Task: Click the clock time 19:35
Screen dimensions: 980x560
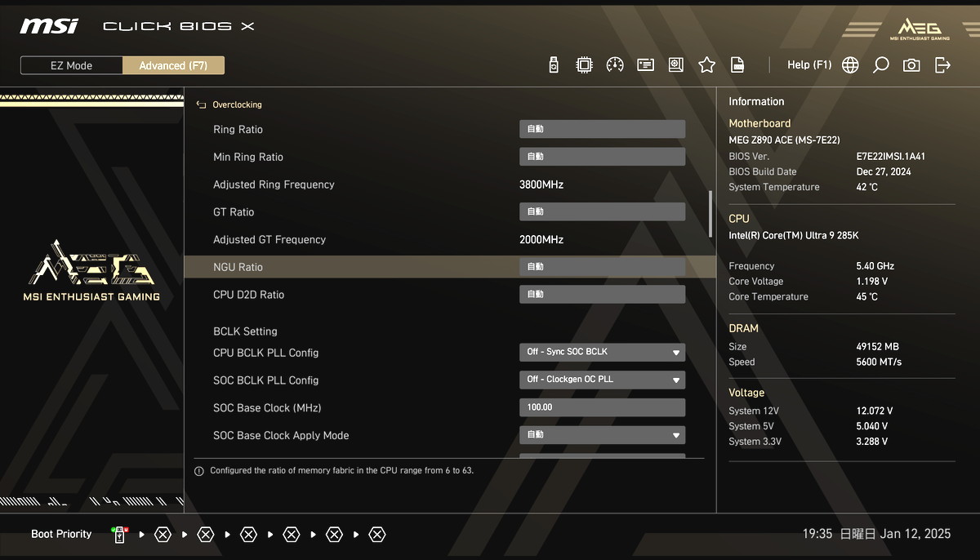Action: [x=817, y=534]
